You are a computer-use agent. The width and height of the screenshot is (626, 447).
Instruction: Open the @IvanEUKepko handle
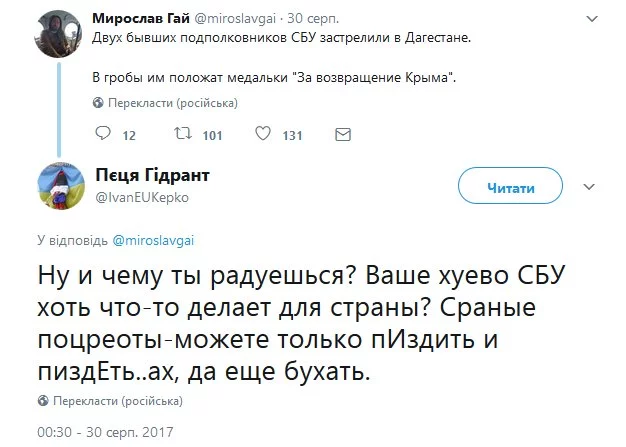[x=141, y=197]
